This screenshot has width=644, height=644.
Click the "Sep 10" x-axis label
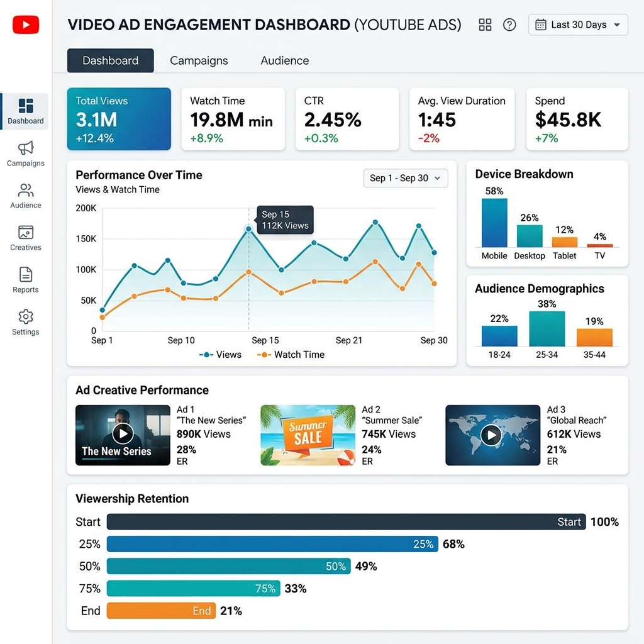point(181,340)
